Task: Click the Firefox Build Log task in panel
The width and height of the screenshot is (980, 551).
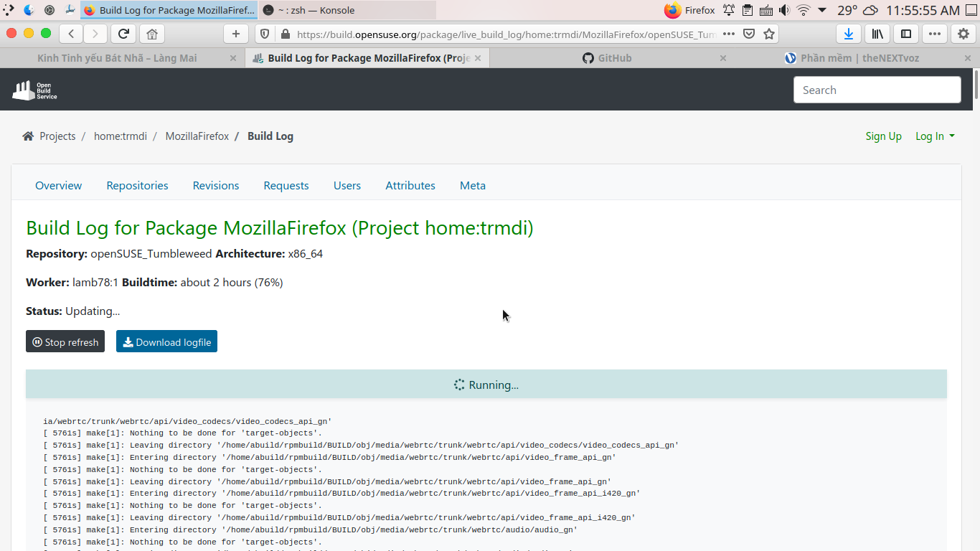Action: 169,10
